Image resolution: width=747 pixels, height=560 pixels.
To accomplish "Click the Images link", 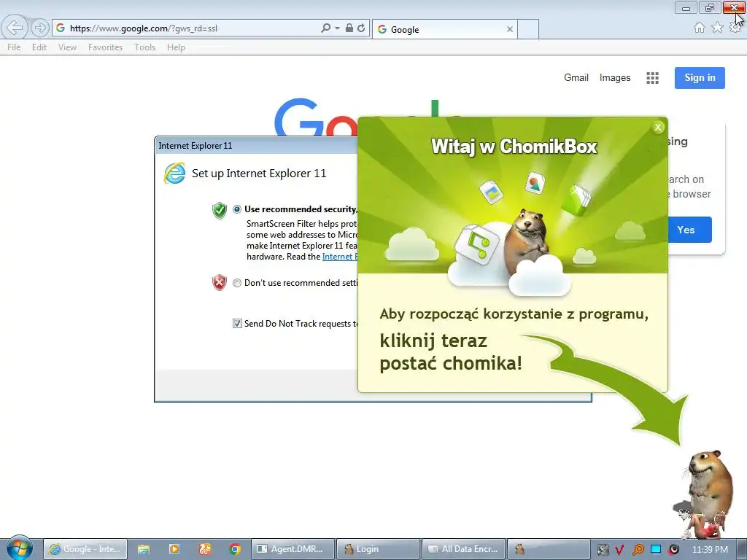I will tap(614, 77).
